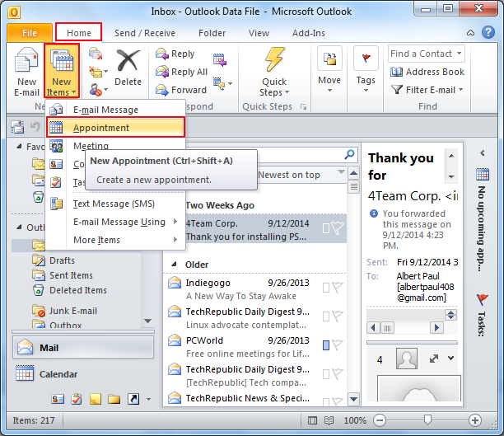
Task: Click the Undo quick access icon
Action: (x=35, y=127)
